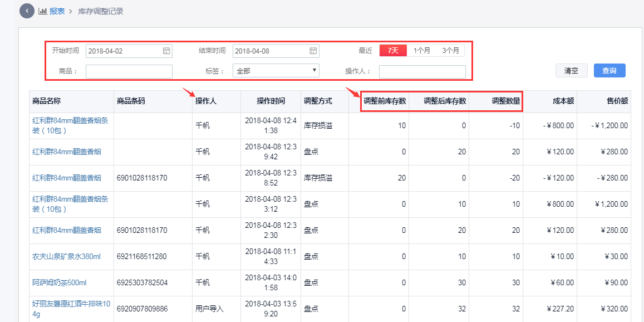Viewport: 644px width, 322px height.
Task: Open the end date calendar icon
Action: (313, 51)
